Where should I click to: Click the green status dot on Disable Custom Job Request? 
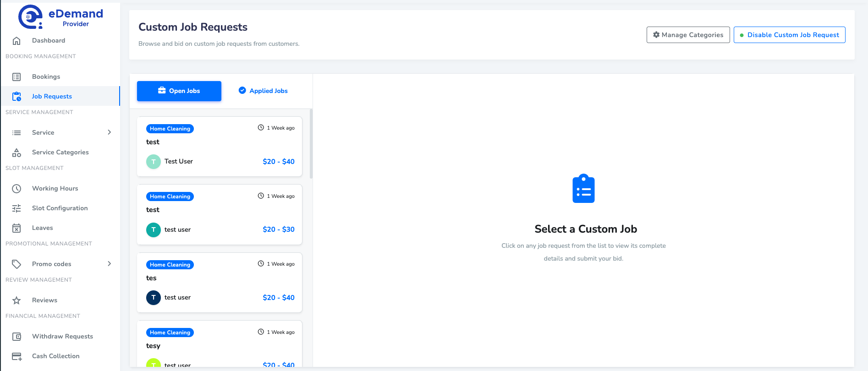tap(742, 35)
